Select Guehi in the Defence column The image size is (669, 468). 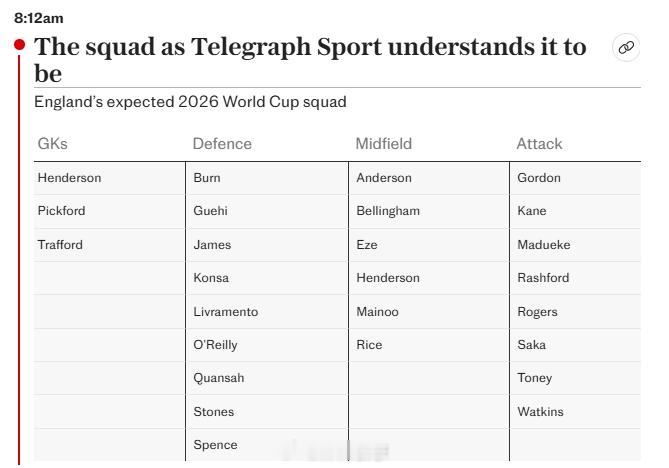click(210, 211)
